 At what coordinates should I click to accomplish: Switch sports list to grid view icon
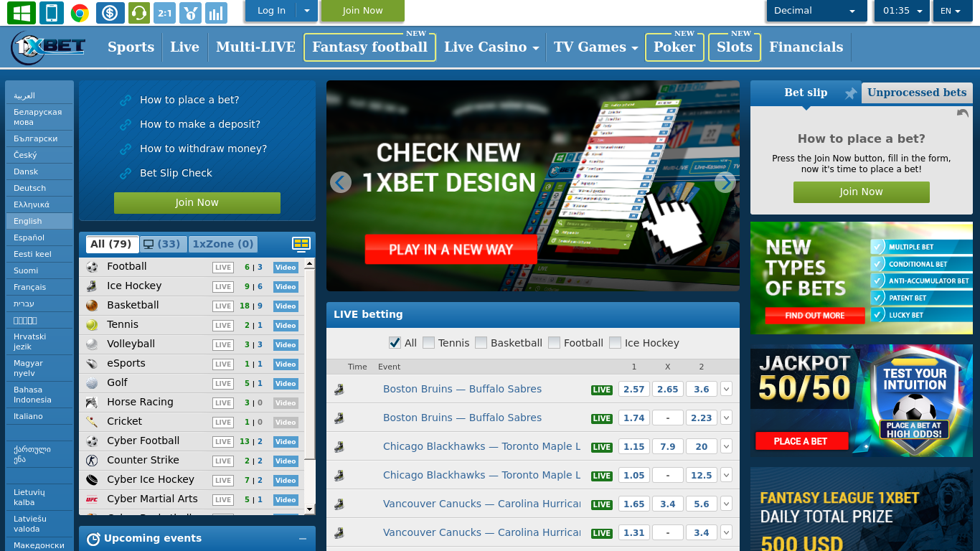(301, 244)
